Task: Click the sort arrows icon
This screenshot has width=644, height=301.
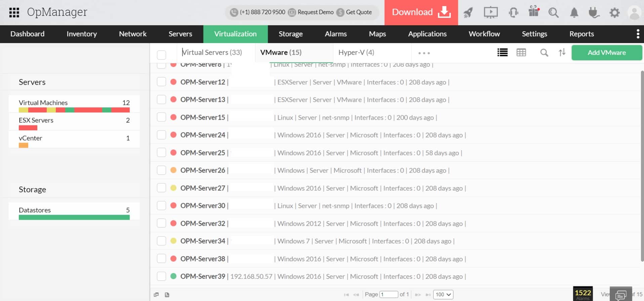Action: click(x=562, y=52)
